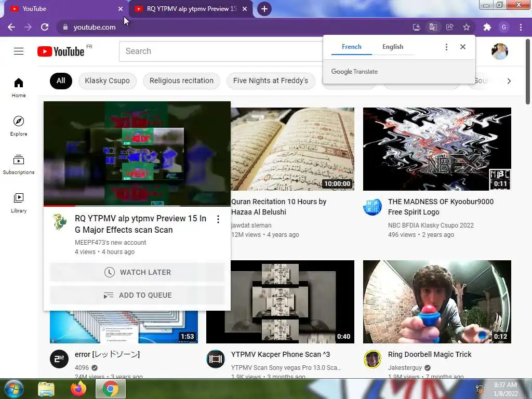The width and height of the screenshot is (532, 399).
Task: Open Windows Start menu
Action: pos(14,389)
